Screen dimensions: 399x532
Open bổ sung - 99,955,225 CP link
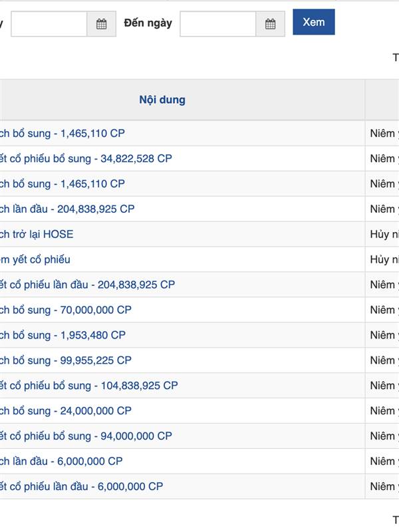click(x=66, y=360)
